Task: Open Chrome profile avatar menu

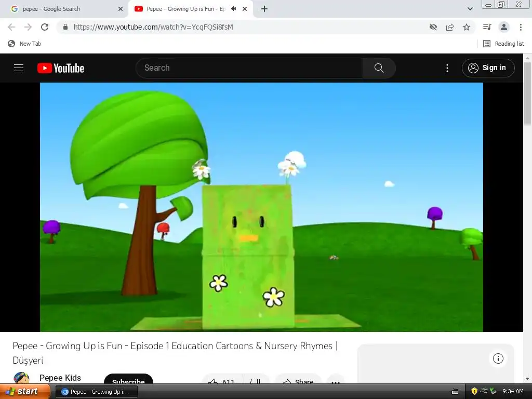Action: 504,27
